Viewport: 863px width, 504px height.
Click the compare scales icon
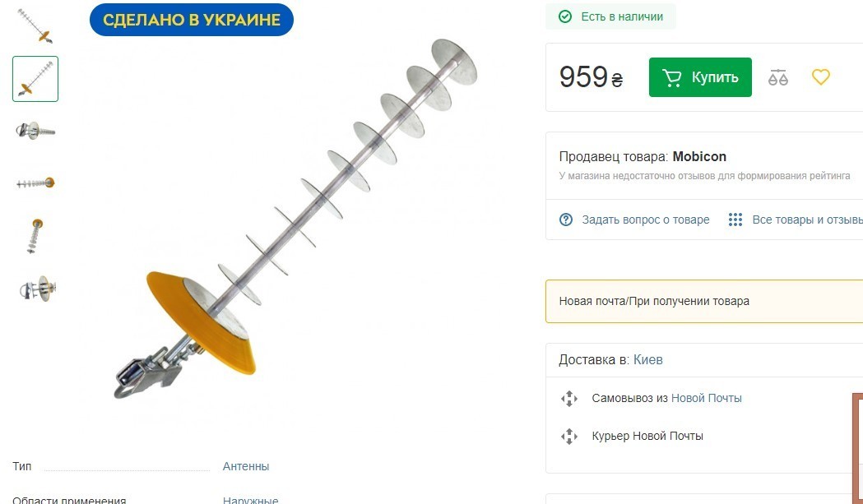coord(777,77)
